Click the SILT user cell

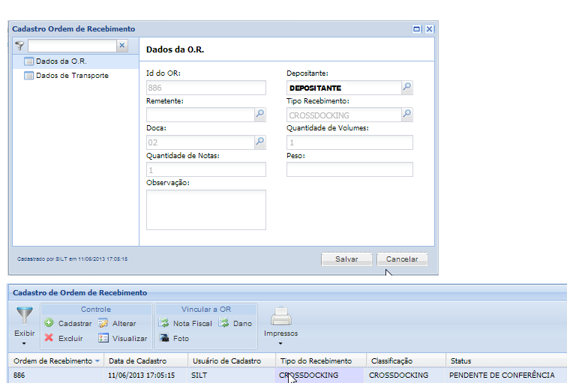pyautogui.click(x=232, y=376)
